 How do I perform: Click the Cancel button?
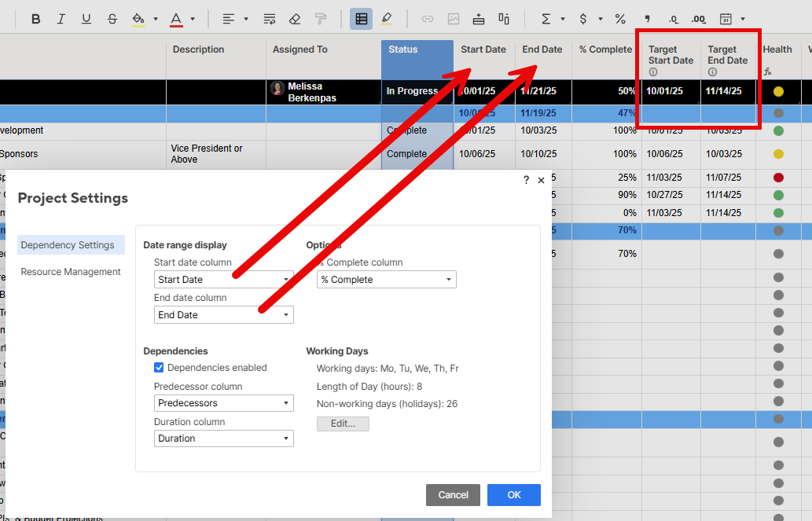coord(453,495)
